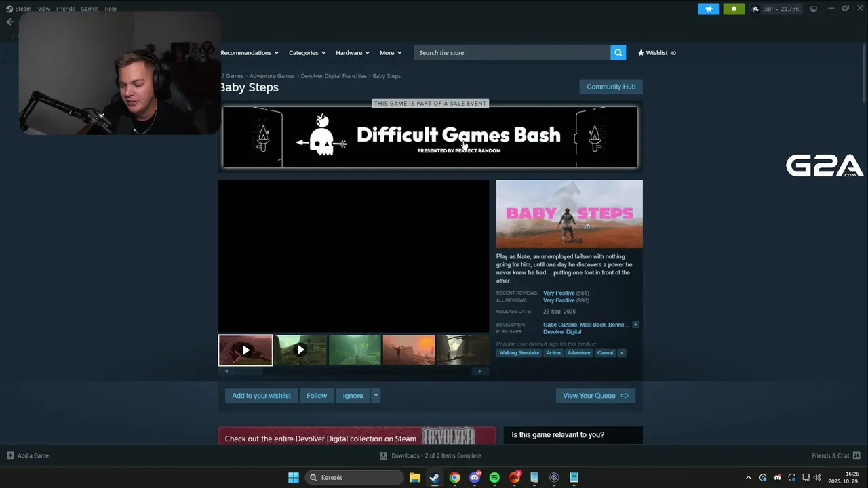Click the Baby Steps capsule image
The image size is (868, 488).
coord(569,213)
